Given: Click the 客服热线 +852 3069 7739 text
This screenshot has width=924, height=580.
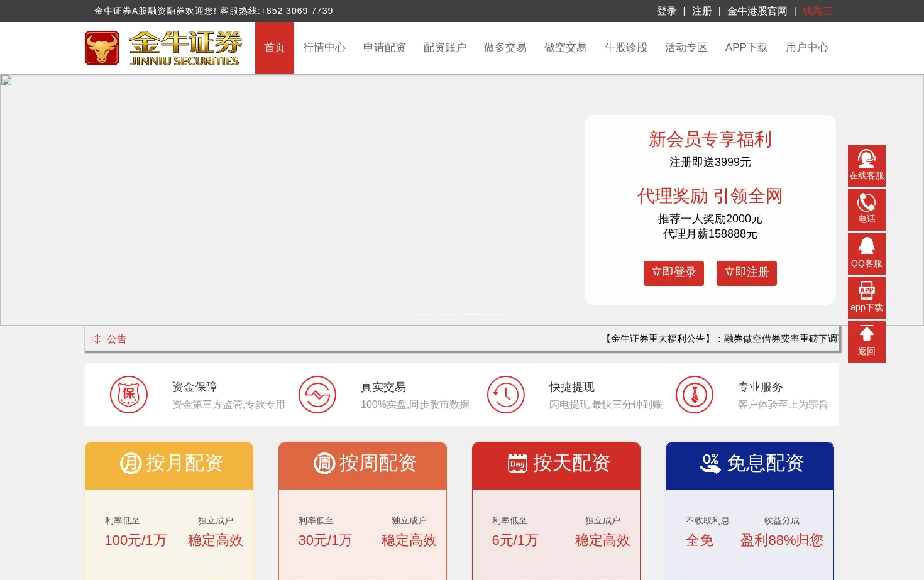Looking at the screenshot, I should (277, 11).
